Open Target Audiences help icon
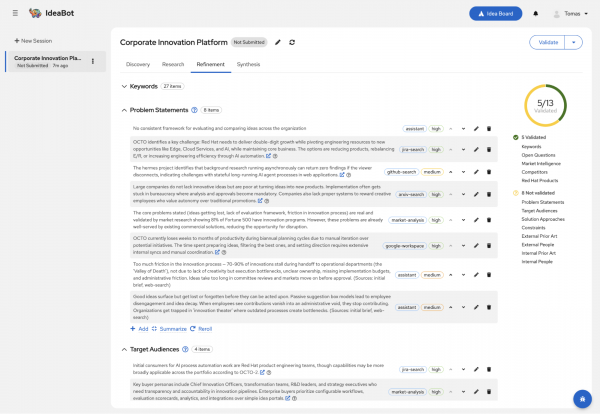Screen dimensions: 600x414 pos(185,349)
